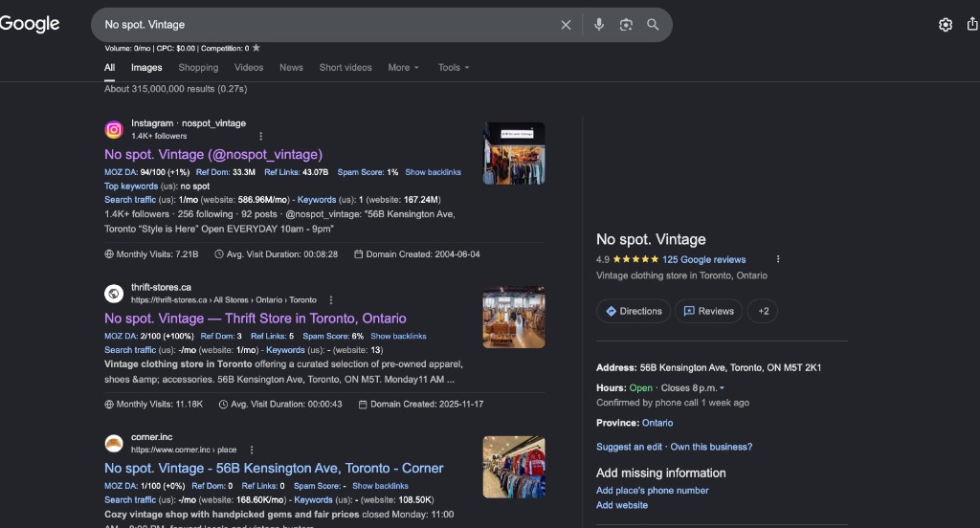Click the magnifying glass search icon

(x=653, y=24)
